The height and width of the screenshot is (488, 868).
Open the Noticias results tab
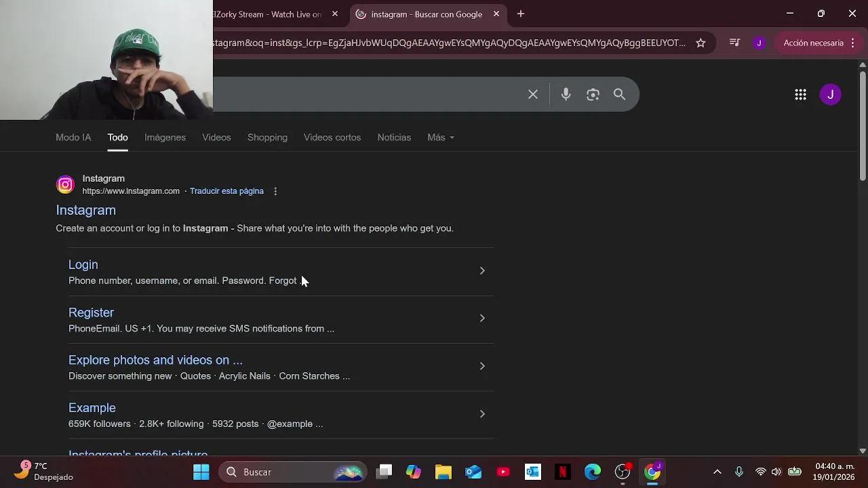pos(394,138)
